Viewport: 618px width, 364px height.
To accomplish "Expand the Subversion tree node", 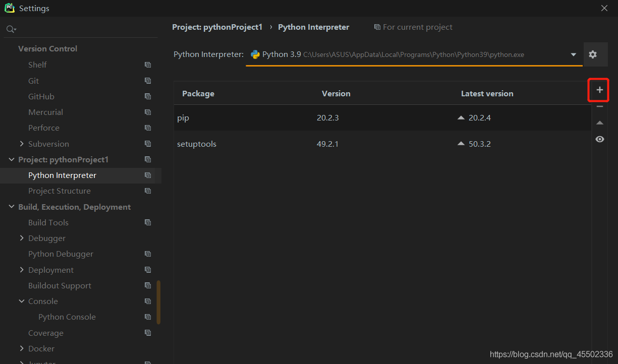I will click(22, 144).
